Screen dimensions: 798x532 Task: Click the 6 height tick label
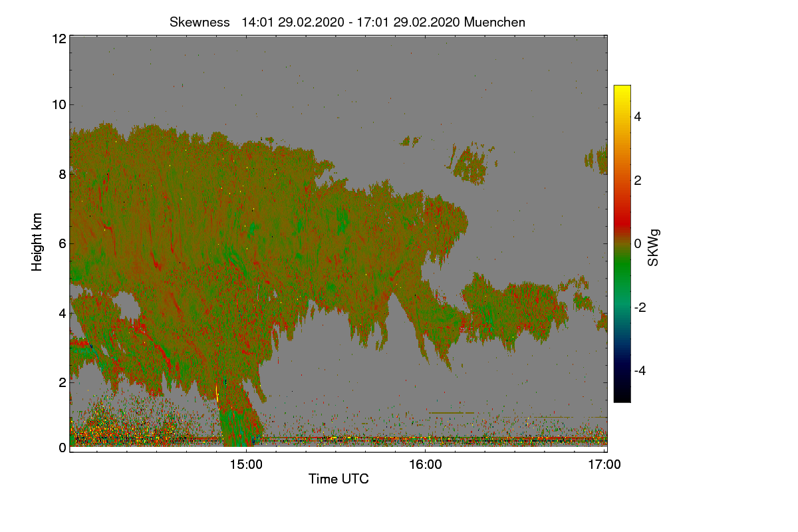pos(62,243)
